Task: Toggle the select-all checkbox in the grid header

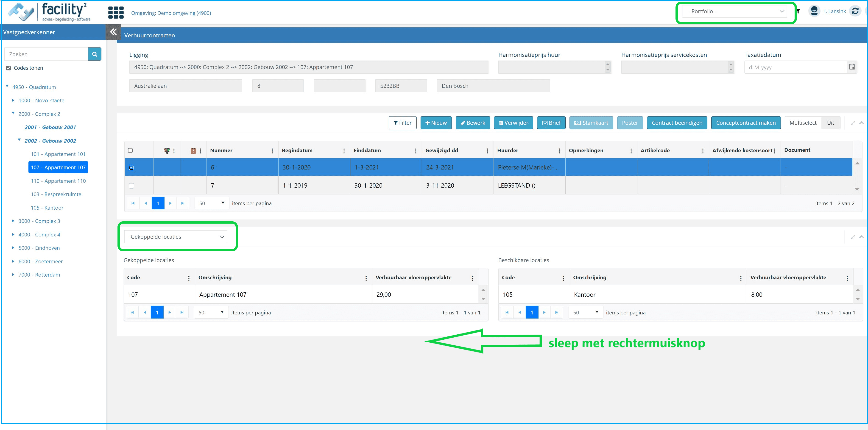Action: (x=130, y=150)
